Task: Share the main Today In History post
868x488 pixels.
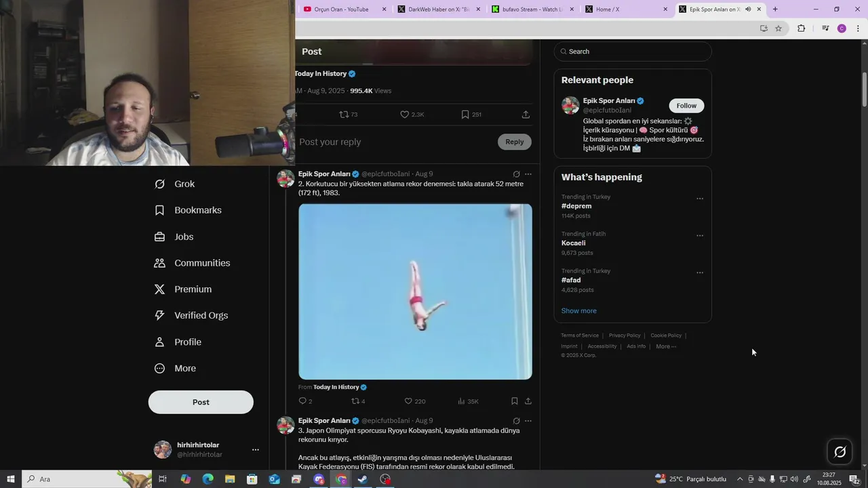Action: pos(526,115)
